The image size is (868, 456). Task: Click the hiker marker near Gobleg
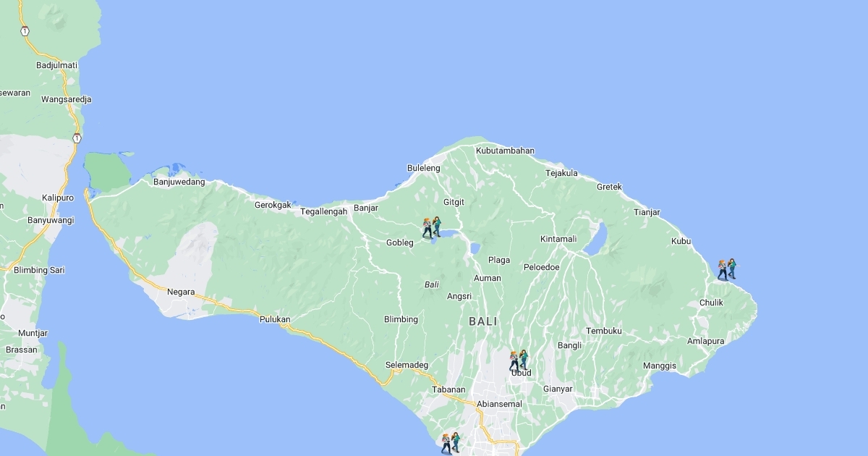coord(432,227)
